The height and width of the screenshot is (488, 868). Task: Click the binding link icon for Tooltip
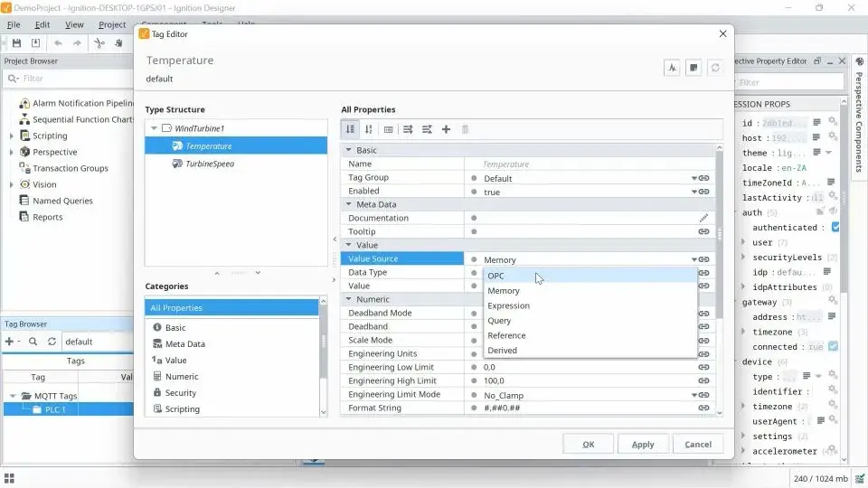click(x=704, y=232)
